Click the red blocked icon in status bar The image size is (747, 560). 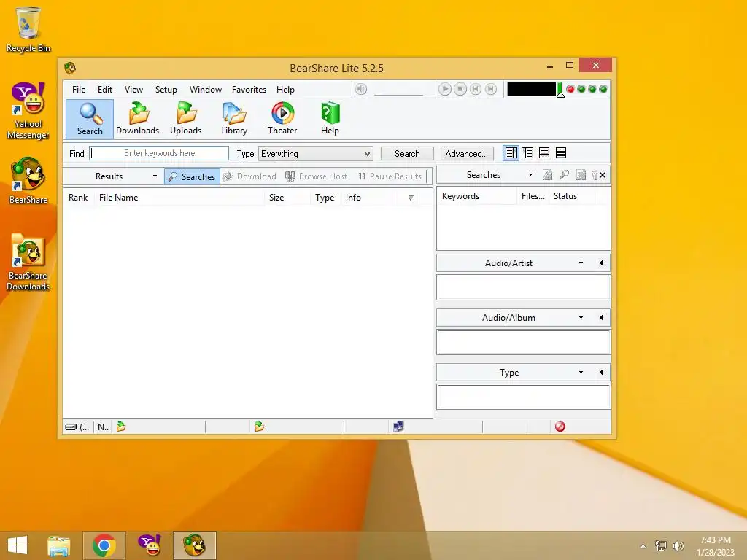[x=560, y=427]
